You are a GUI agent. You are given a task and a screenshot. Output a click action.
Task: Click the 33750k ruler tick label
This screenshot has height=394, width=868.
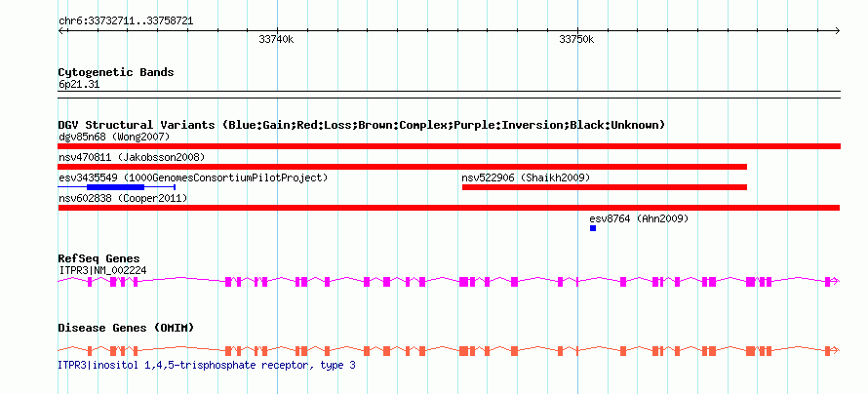tap(576, 39)
